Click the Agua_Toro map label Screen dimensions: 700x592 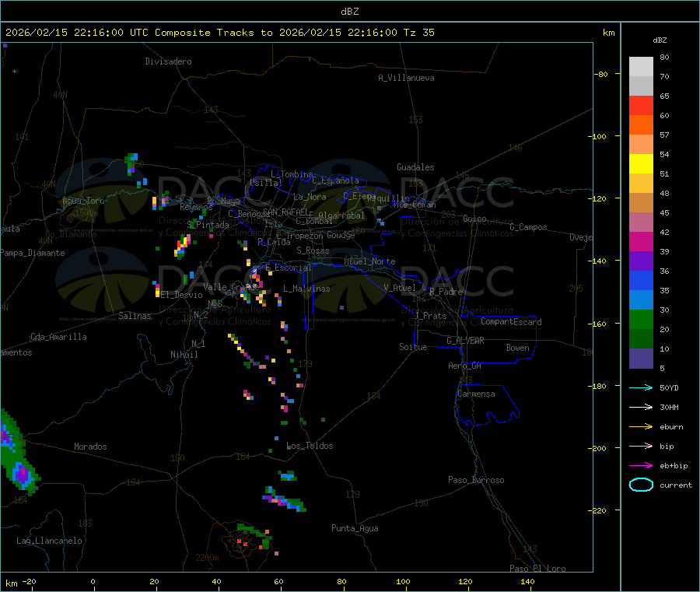[83, 201]
